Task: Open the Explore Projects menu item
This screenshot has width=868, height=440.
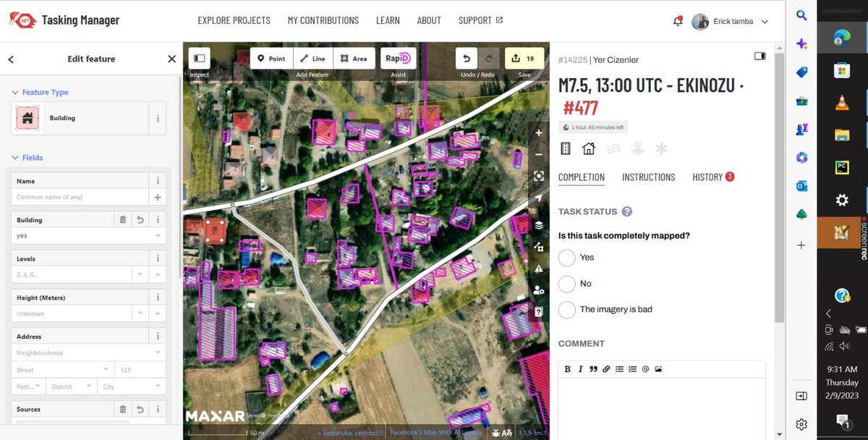Action: coord(234,20)
